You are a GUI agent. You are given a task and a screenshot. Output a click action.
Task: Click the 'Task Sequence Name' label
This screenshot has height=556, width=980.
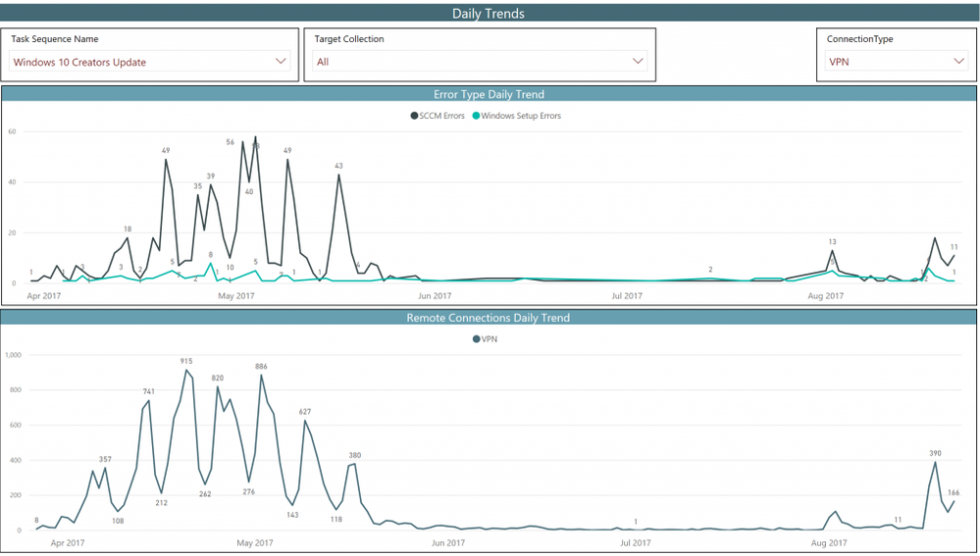click(55, 38)
